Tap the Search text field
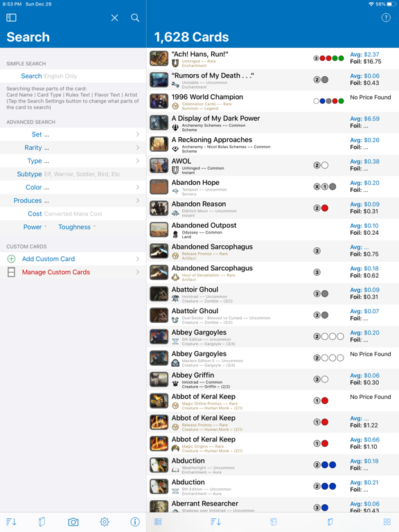The height and width of the screenshot is (532, 399). (x=73, y=76)
